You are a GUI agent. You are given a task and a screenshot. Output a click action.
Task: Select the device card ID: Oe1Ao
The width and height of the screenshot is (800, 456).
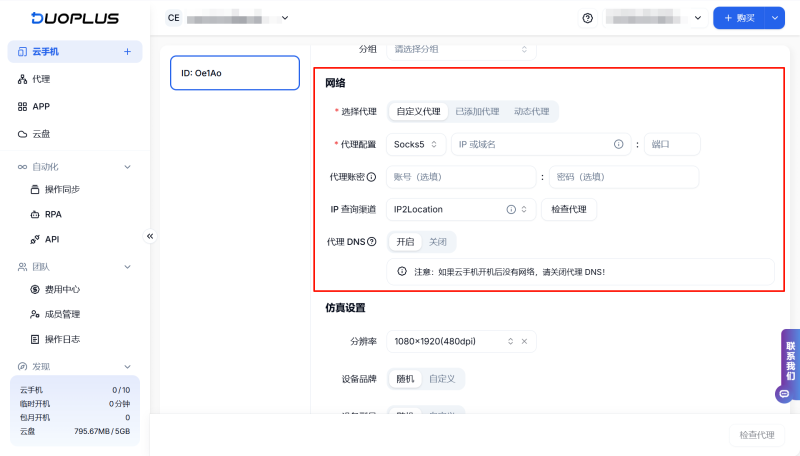tap(235, 73)
